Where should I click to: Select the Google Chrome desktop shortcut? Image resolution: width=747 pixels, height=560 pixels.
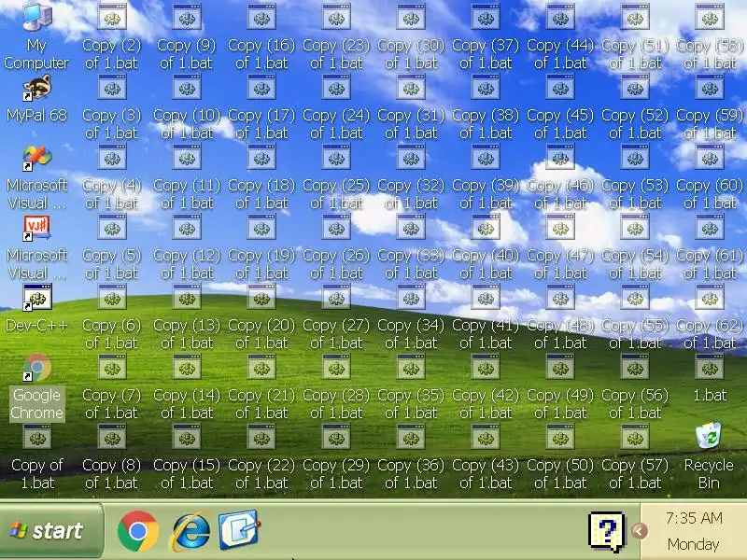(36, 368)
